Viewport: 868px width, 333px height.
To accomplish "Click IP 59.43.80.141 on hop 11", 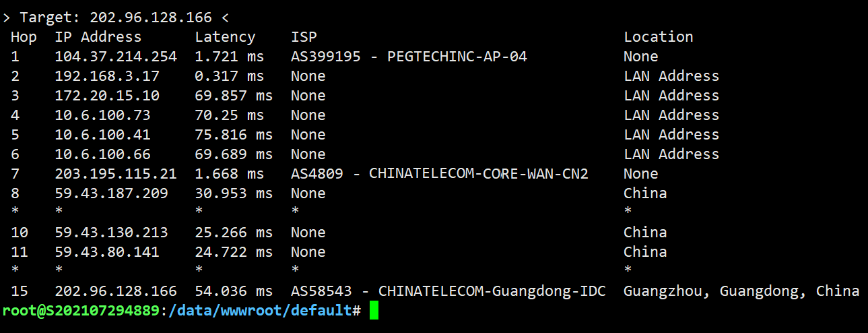I will (x=107, y=252).
